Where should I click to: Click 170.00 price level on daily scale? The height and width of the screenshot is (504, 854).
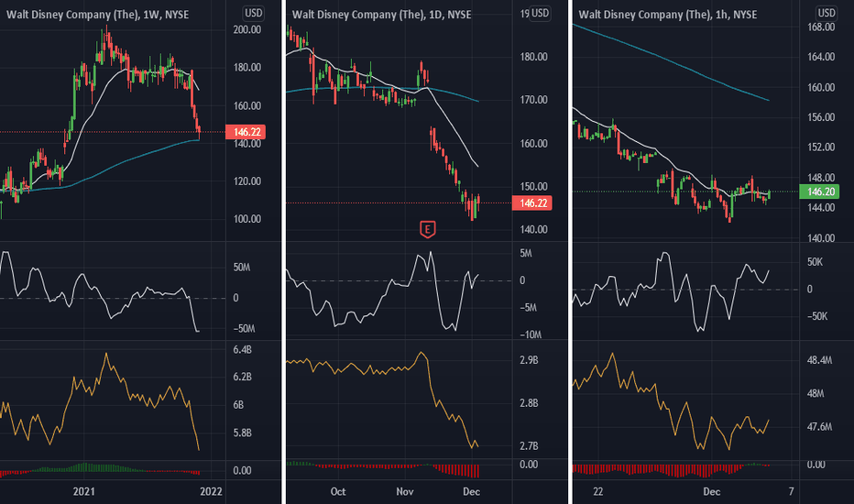[x=533, y=100]
